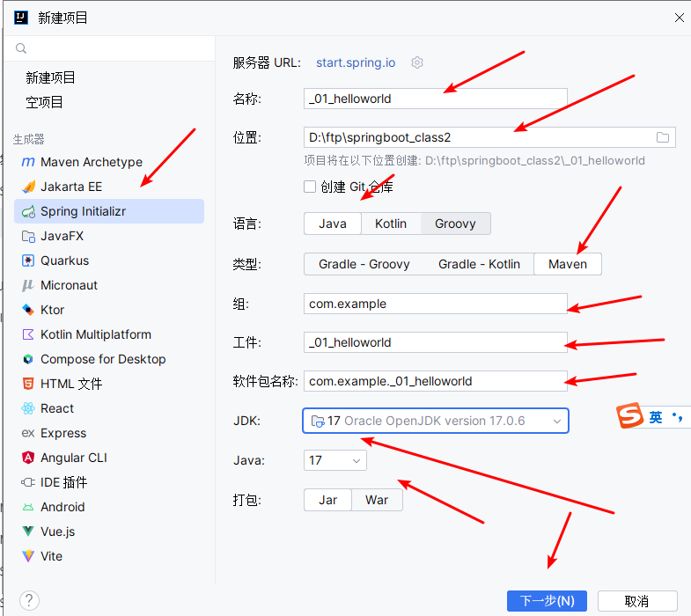Select 新建项目 in the left list
Screen dimensions: 691x616
50,78
